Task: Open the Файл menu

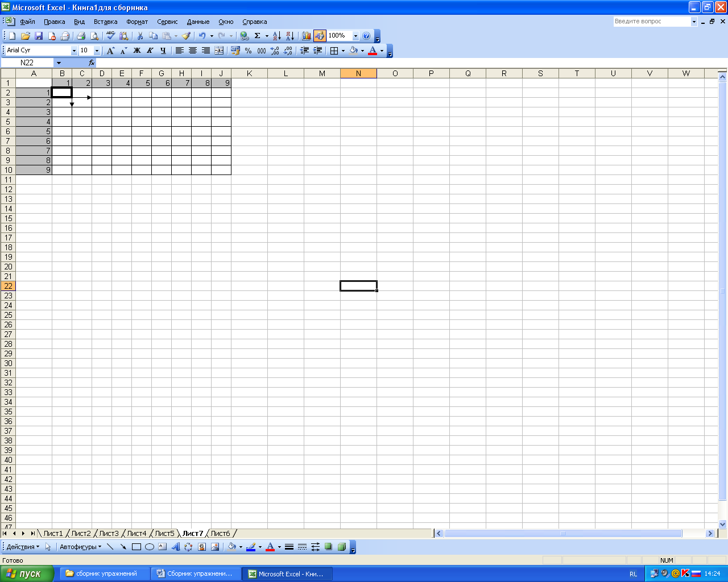Action: click(x=27, y=22)
